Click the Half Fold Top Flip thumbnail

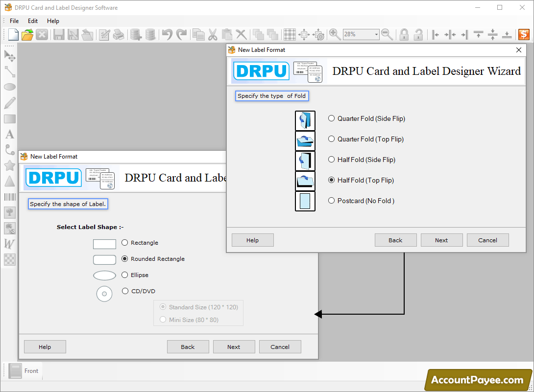[305, 181]
